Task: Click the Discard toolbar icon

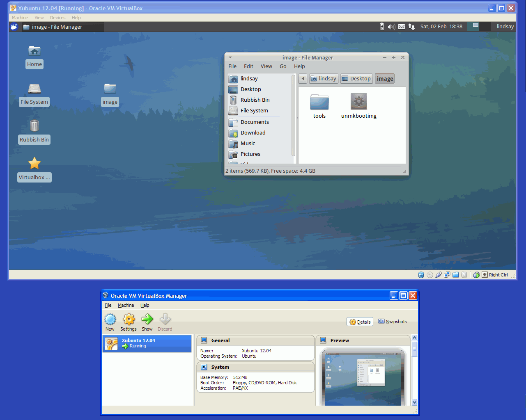Action: click(x=165, y=322)
